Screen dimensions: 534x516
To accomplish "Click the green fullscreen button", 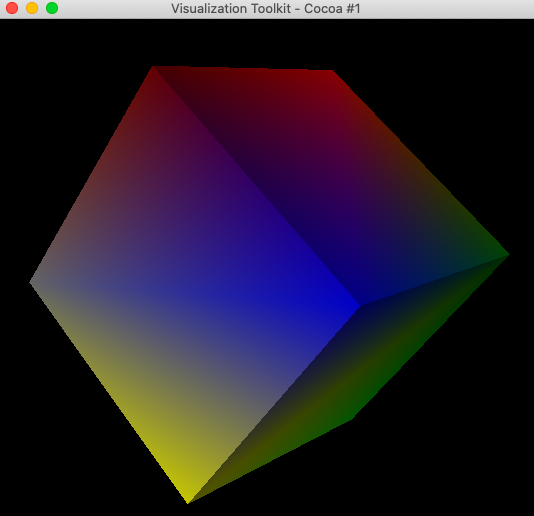I will click(x=52, y=8).
